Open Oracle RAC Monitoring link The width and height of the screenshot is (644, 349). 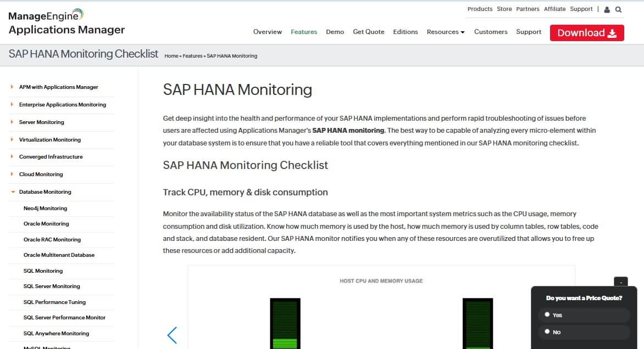(x=52, y=240)
